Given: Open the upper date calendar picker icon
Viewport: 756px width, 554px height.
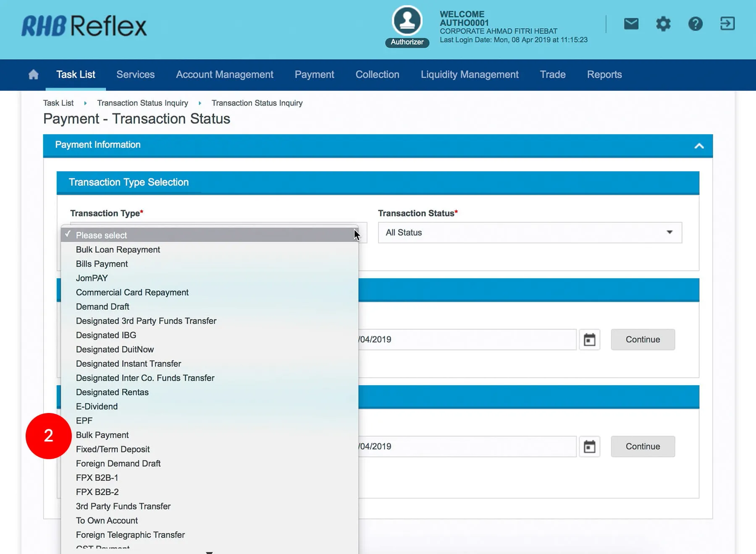Looking at the screenshot, I should tap(589, 340).
